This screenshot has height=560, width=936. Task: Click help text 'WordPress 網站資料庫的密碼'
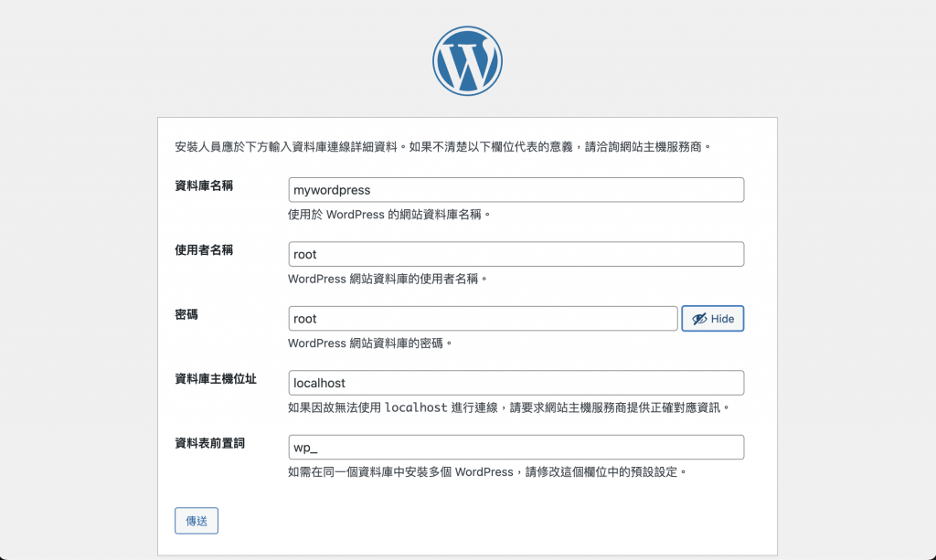click(370, 343)
